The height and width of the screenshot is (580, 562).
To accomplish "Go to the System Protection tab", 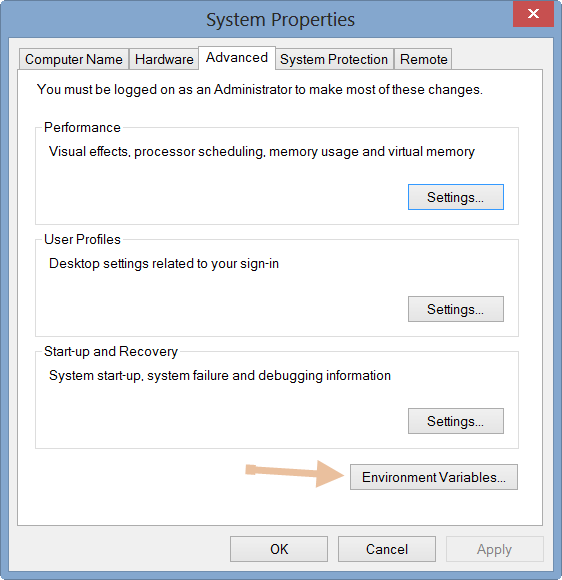I will tap(334, 59).
